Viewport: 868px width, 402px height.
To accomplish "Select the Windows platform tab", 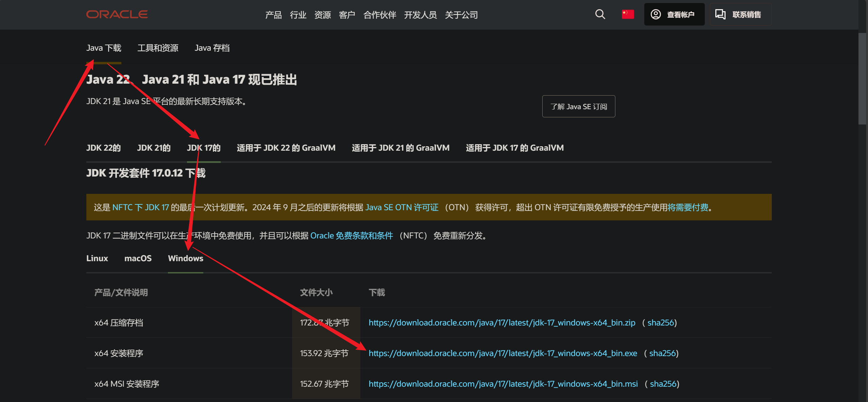I will tap(185, 258).
